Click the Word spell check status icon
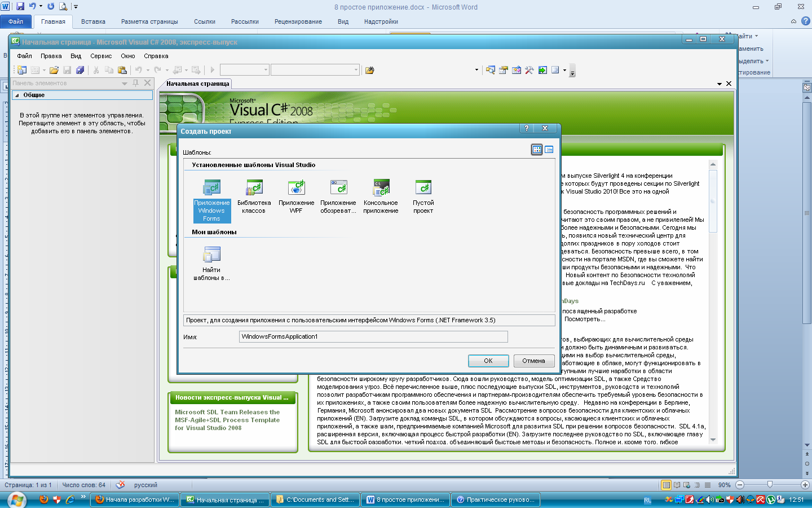 tap(120, 485)
